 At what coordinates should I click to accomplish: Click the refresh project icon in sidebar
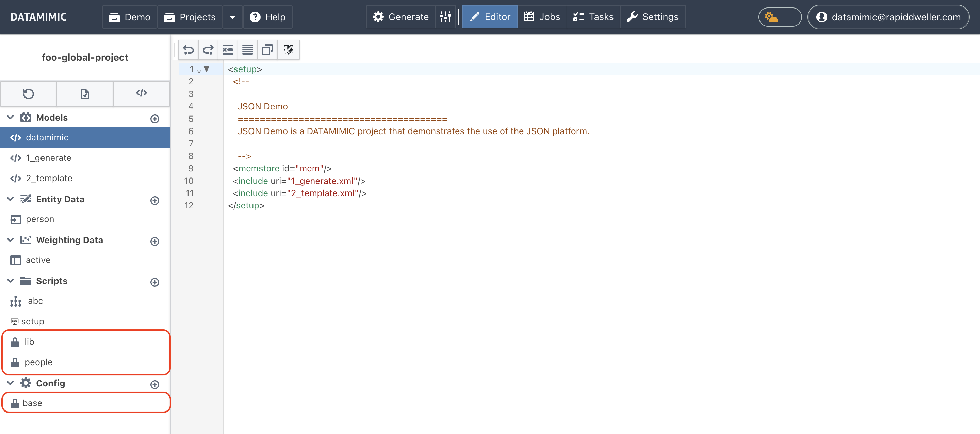click(x=29, y=94)
